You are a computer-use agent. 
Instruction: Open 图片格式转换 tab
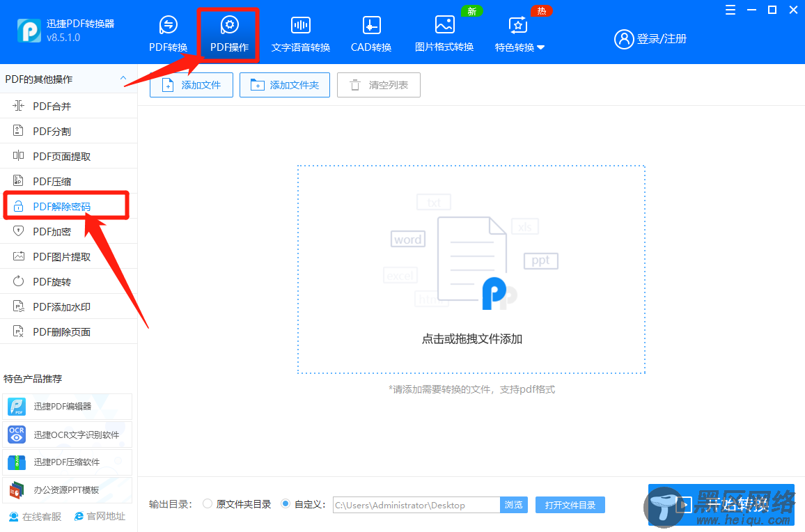444,34
